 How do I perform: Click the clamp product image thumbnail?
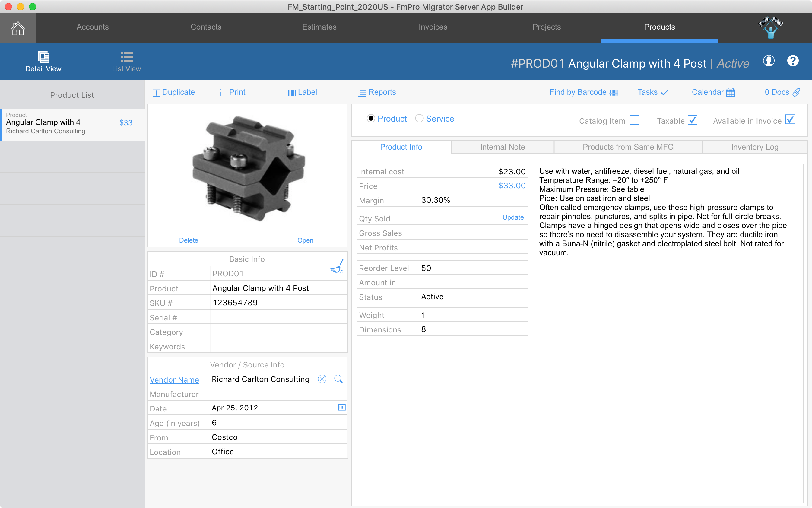[x=248, y=169]
